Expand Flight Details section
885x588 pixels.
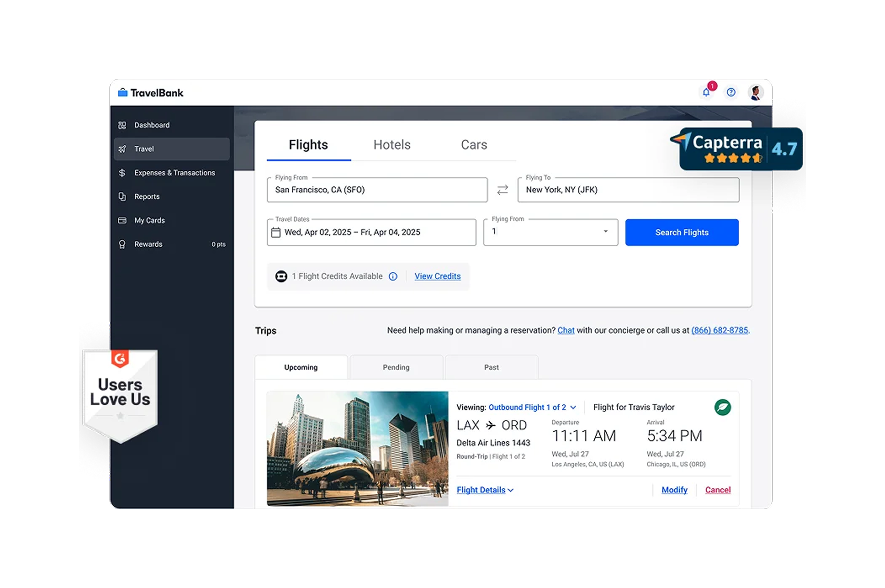(x=485, y=490)
